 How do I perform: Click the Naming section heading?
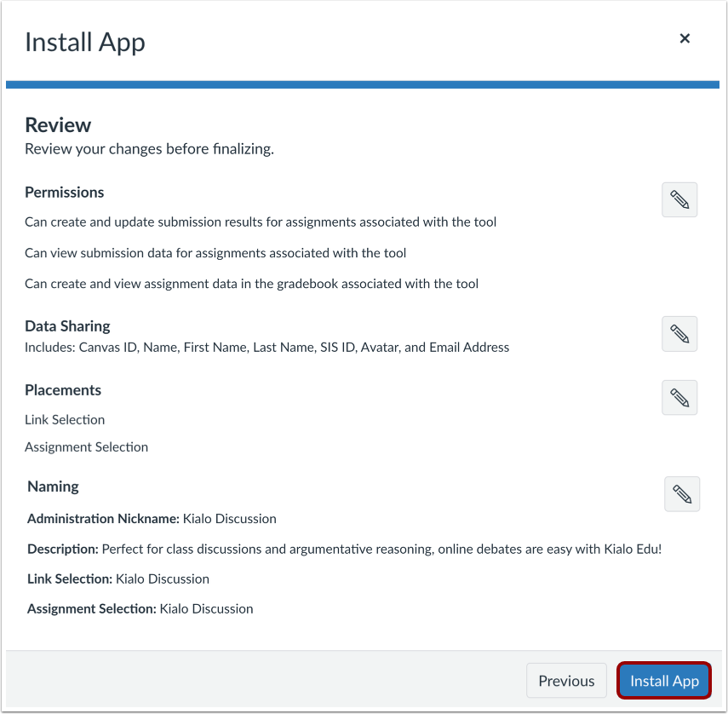click(x=53, y=486)
